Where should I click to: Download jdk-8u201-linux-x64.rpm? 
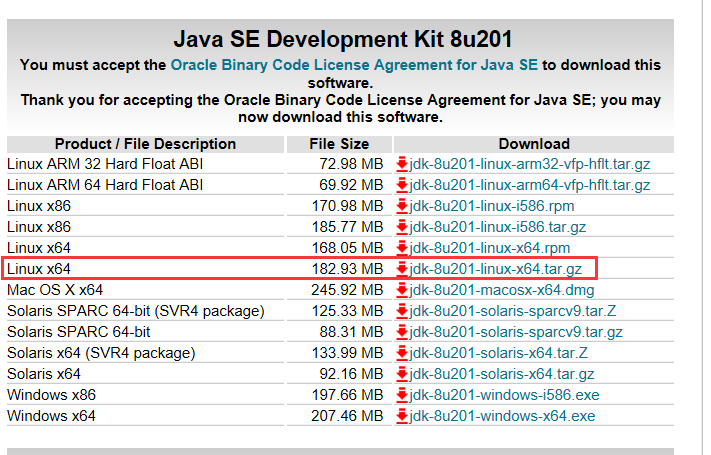tap(489, 248)
